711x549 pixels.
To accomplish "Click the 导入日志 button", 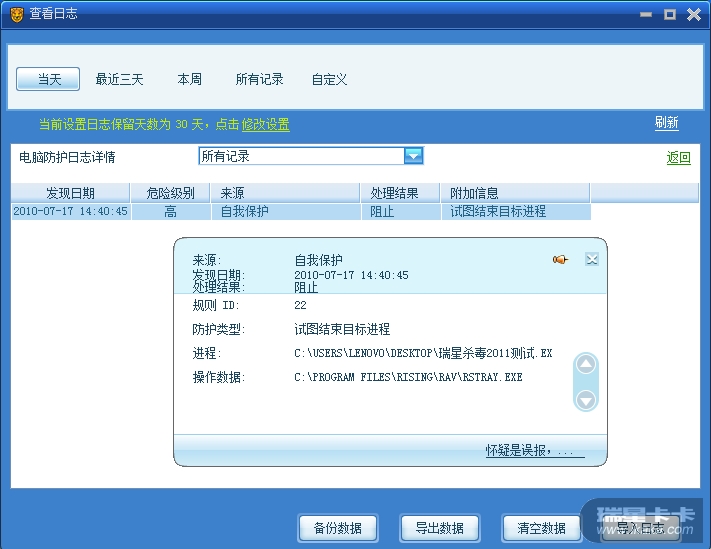I will tap(640, 528).
